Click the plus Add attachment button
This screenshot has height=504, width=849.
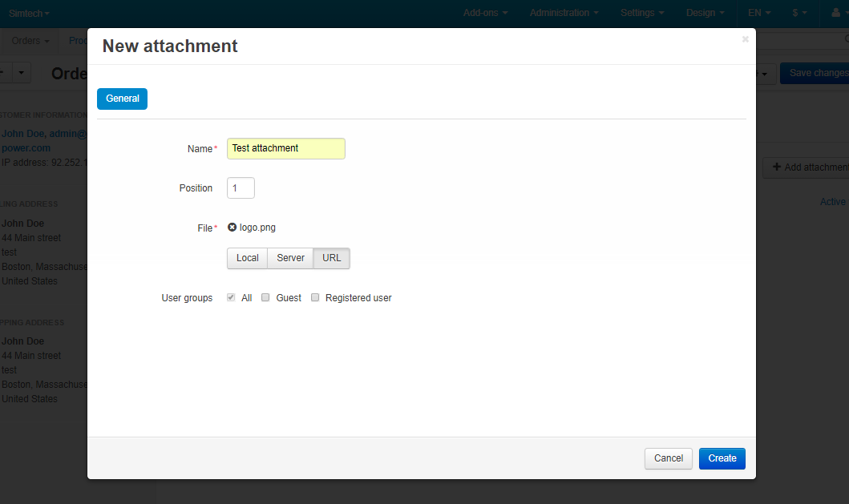(x=806, y=167)
